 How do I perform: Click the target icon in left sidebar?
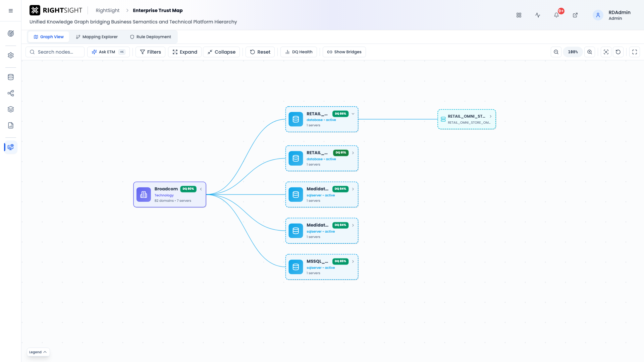[x=11, y=34]
